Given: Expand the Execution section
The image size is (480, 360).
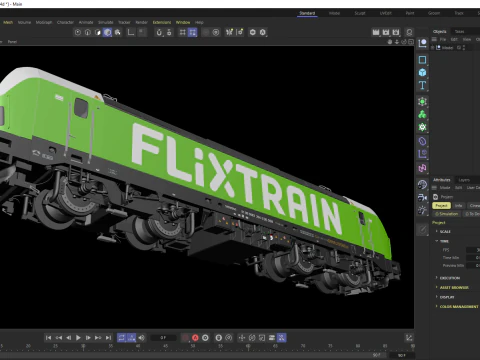Looking at the screenshot, I should 450,278.
